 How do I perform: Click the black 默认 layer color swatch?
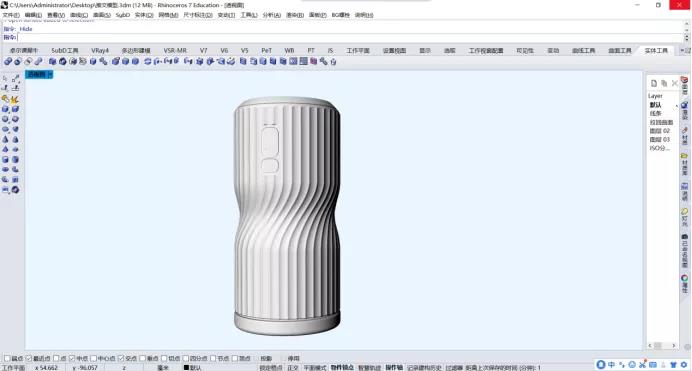[186, 367]
